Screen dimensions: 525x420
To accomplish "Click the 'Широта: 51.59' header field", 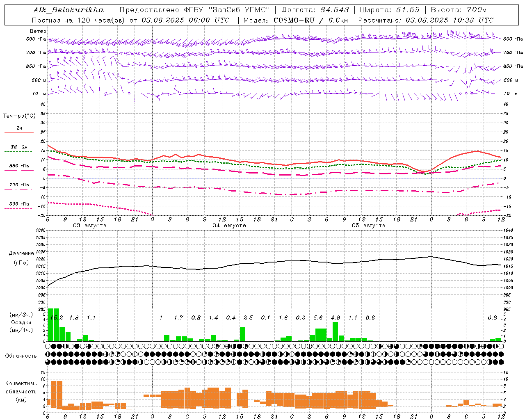I will [x=390, y=9].
